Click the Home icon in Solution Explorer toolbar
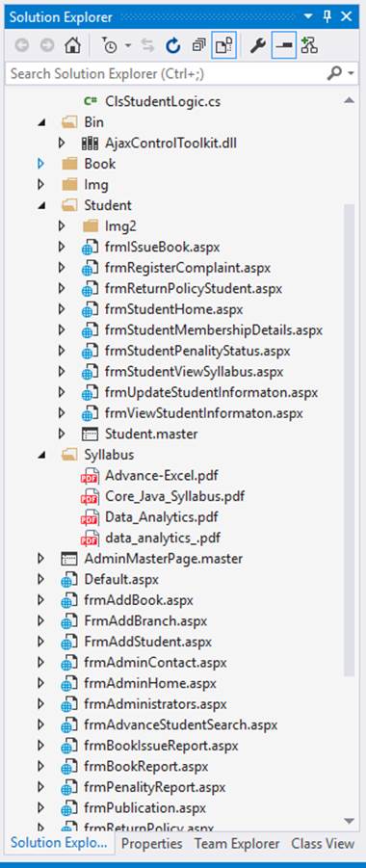Screen dimensions: 366x868 [72, 45]
